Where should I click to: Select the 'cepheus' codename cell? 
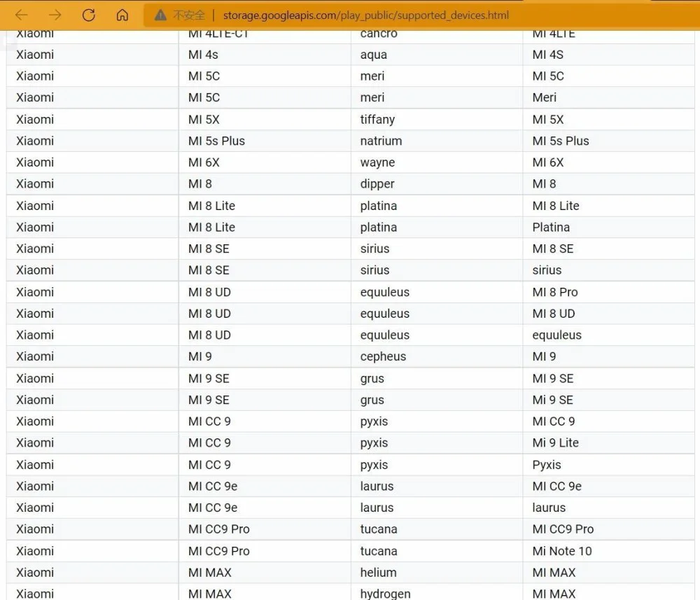437,356
